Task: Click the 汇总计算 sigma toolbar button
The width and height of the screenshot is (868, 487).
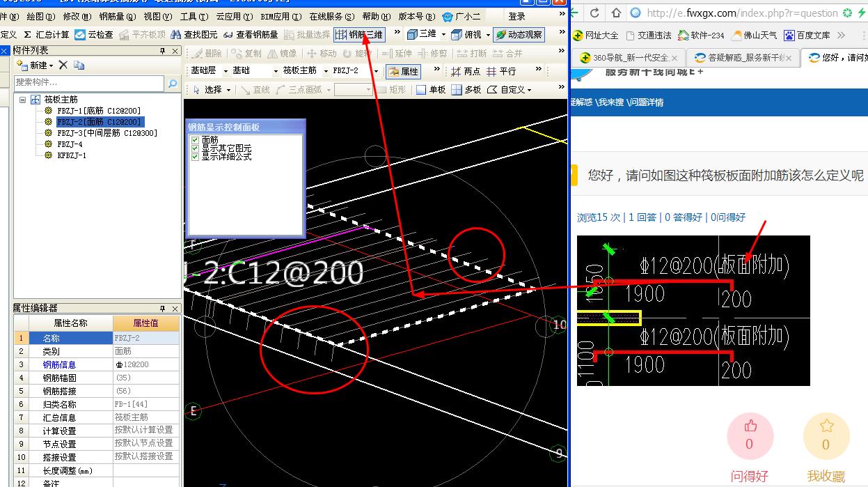Action: click(46, 34)
